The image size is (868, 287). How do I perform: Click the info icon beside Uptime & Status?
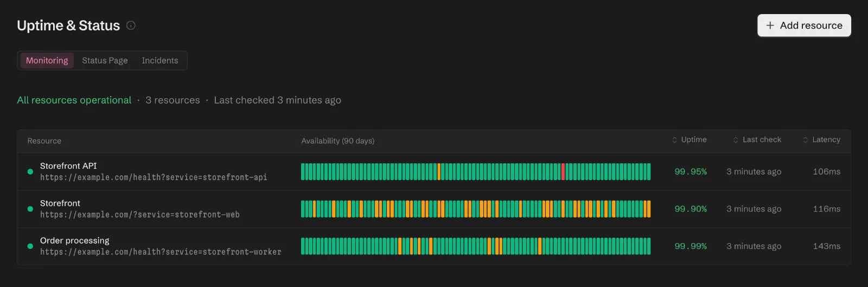(131, 25)
